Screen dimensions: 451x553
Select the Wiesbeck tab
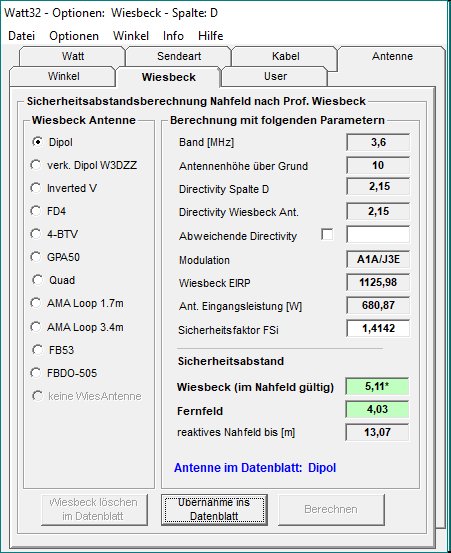(x=169, y=77)
